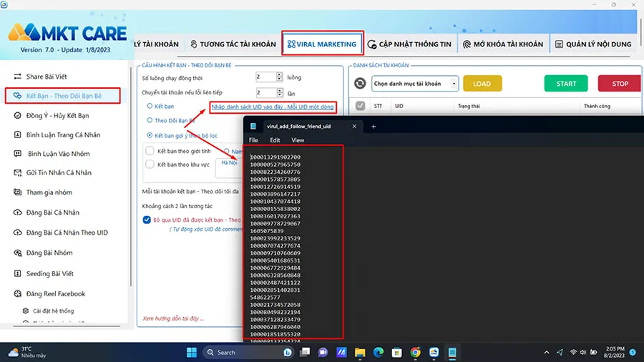Screen dimensions: 644x362
Task: Click the refresh account list icon
Action: click(359, 84)
